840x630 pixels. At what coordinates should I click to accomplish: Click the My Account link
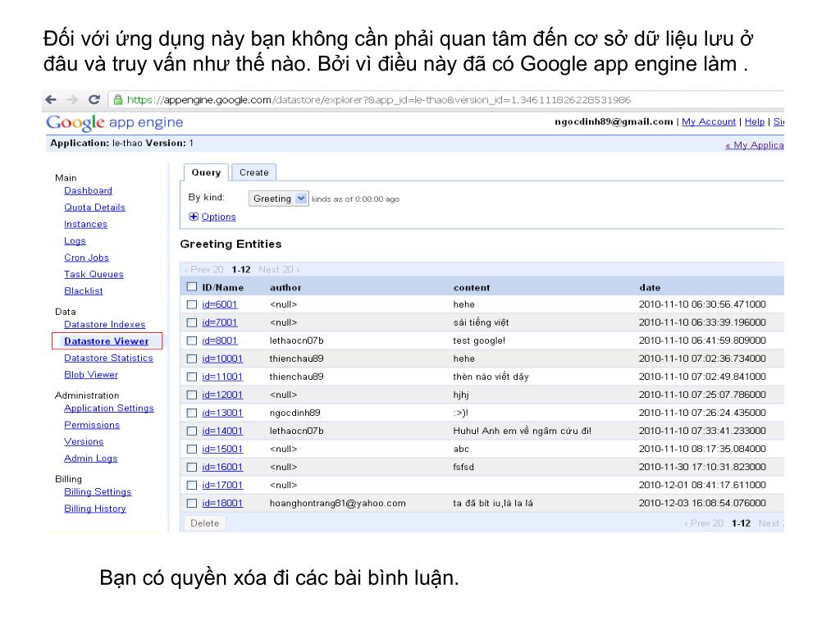pos(709,121)
